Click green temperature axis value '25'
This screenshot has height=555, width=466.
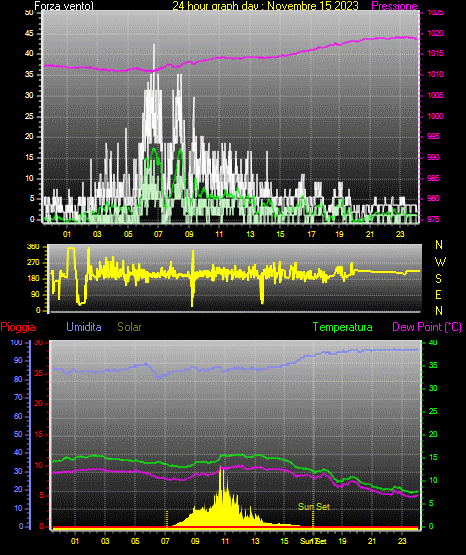433,412
